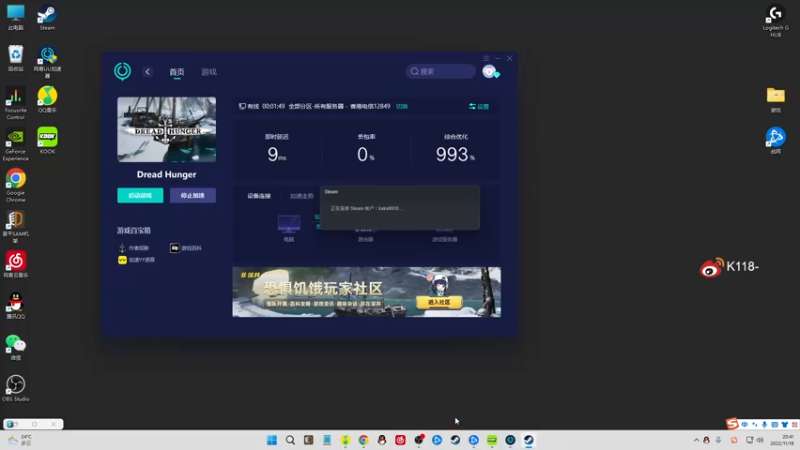
Task: Open the Focusrite Control desktop shortcut
Action: [16, 103]
